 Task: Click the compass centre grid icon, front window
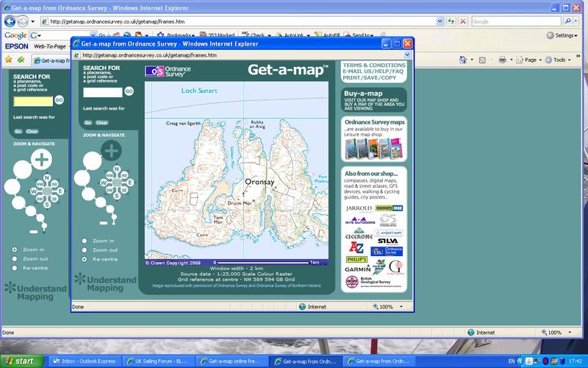click(117, 183)
